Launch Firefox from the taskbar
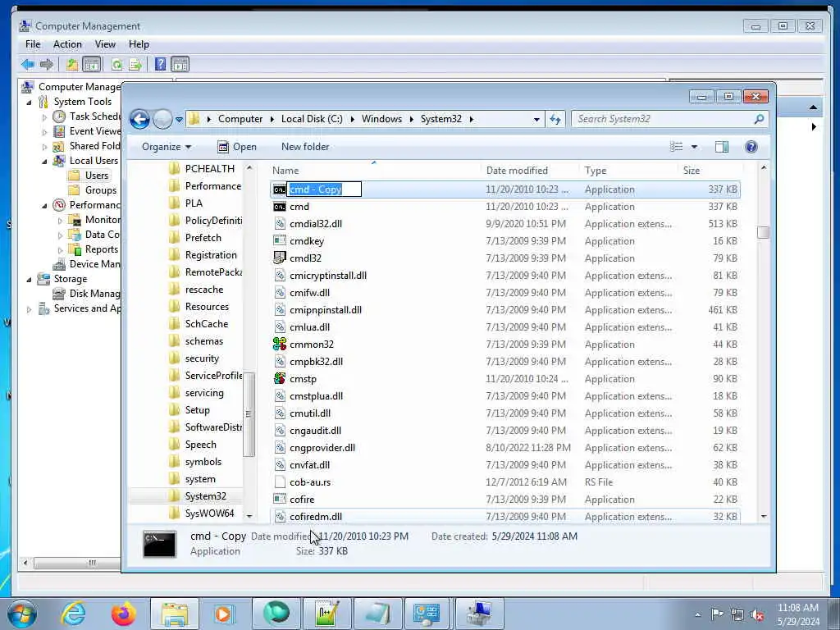The image size is (840, 630). point(123,614)
